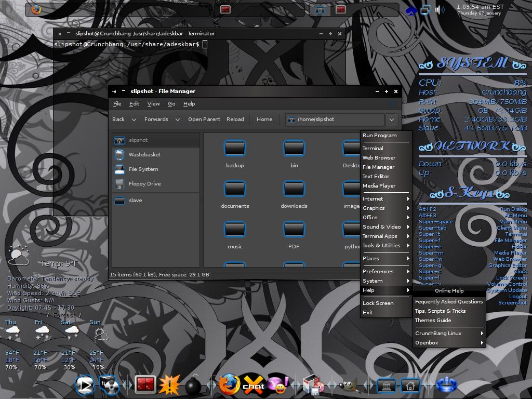Click the home folder icon in dock

(410, 385)
